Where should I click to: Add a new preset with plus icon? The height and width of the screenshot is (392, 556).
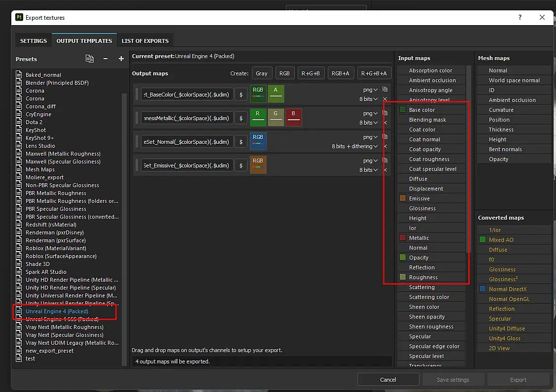tap(121, 59)
